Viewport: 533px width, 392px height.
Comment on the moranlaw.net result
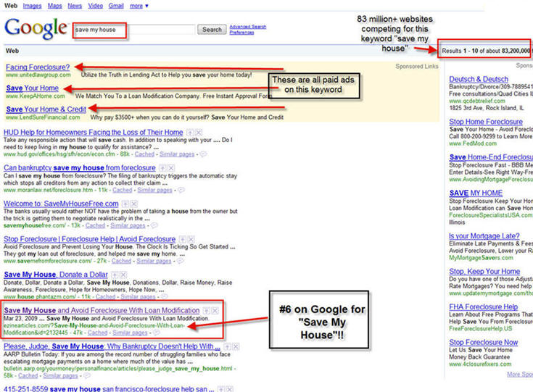pyautogui.click(x=181, y=190)
